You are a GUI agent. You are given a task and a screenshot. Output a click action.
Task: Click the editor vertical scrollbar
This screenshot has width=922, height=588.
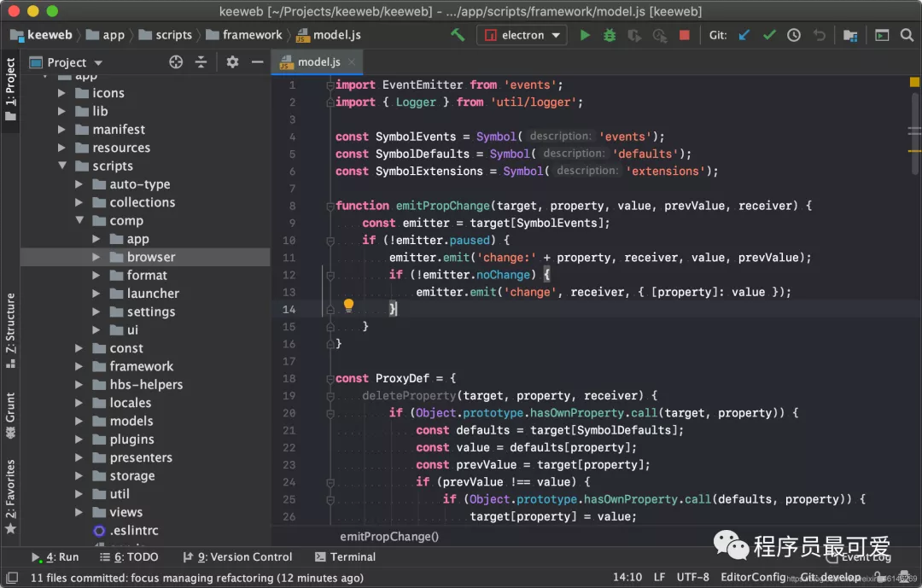click(915, 135)
